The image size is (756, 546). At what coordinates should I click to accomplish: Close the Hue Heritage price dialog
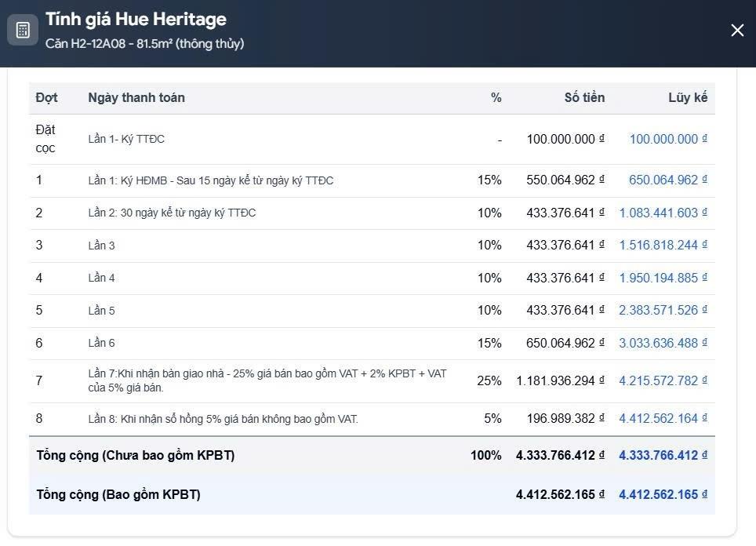tap(737, 31)
